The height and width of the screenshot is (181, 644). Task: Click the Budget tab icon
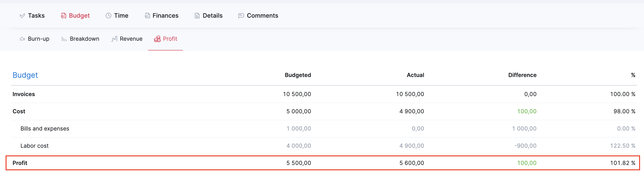click(64, 16)
